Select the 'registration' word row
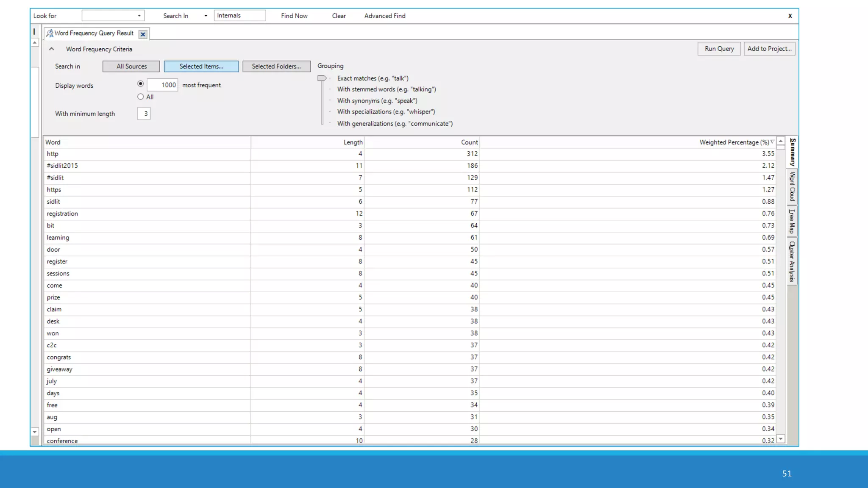 [410, 213]
